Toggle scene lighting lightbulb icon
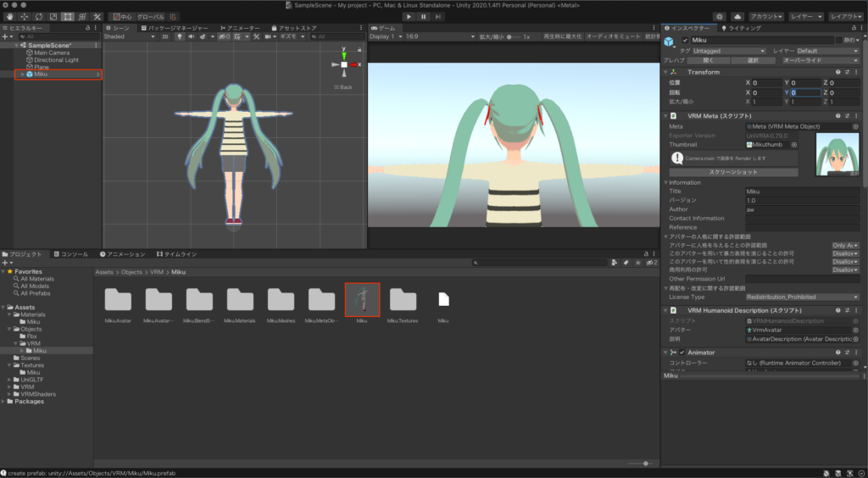Viewport: 868px width, 478px height. pyautogui.click(x=180, y=37)
